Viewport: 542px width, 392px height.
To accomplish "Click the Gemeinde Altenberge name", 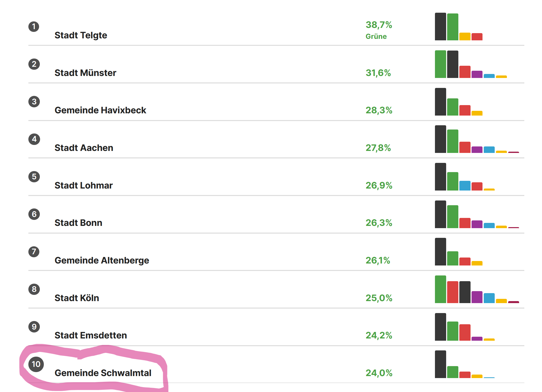I will click(102, 261).
